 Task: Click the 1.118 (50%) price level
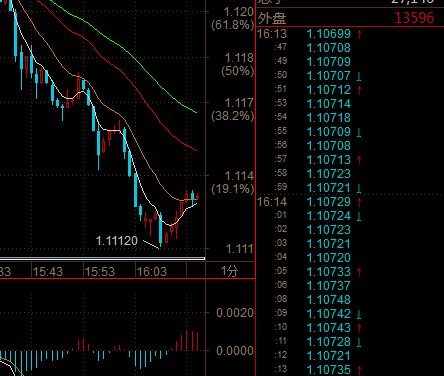pyautogui.click(x=238, y=64)
